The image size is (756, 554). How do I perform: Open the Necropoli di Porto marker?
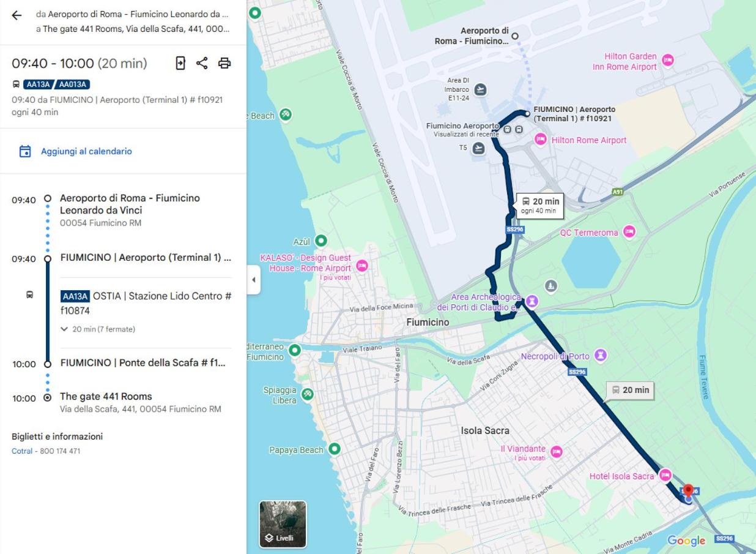[601, 356]
